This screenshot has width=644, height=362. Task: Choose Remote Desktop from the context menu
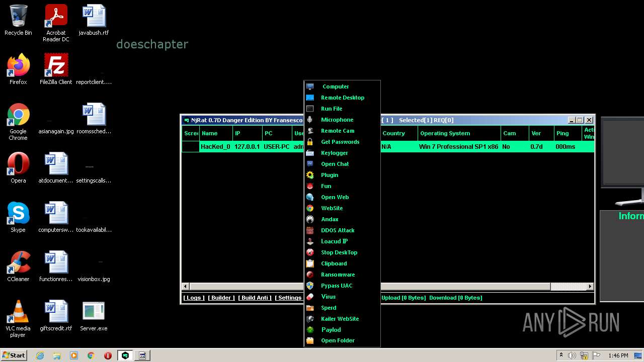(x=342, y=98)
